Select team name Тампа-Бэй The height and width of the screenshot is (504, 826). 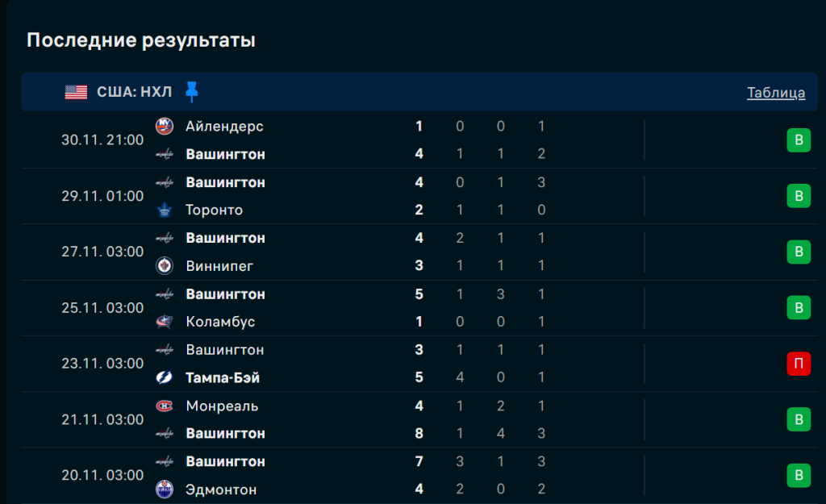[223, 377]
